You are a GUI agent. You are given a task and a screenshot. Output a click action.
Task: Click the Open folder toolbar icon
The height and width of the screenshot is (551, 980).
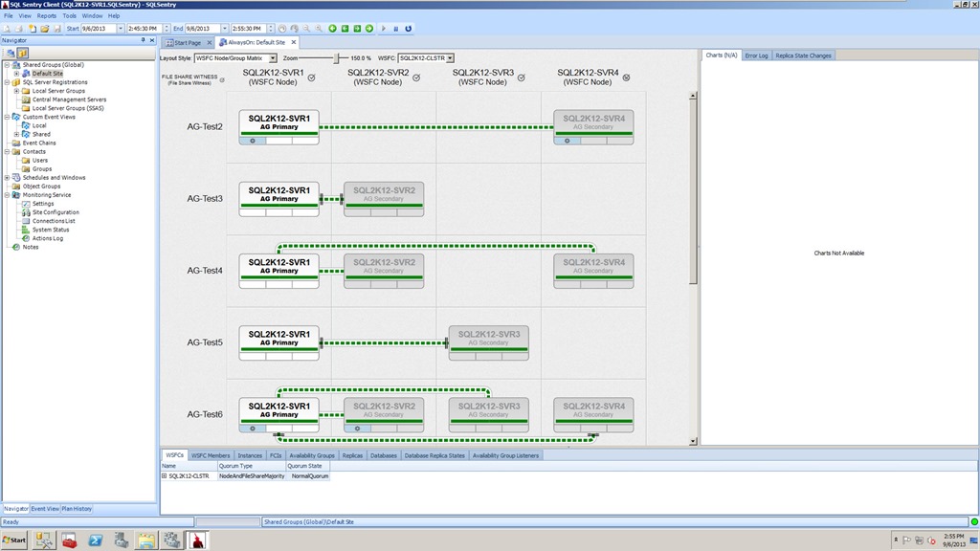coord(45,29)
